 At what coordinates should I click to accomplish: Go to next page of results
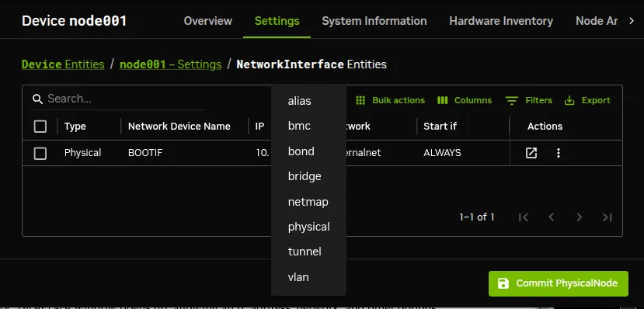click(x=579, y=217)
